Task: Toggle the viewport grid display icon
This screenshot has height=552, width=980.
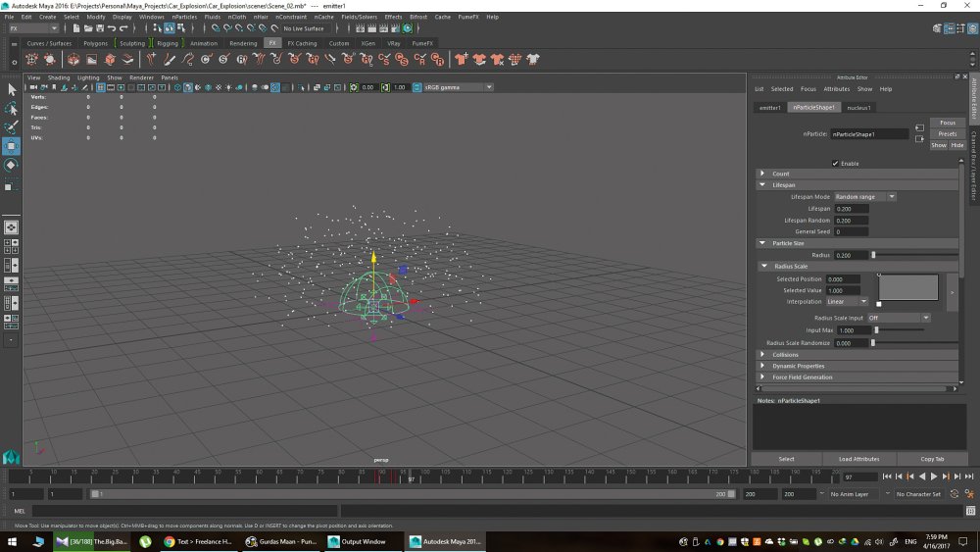Action: [101, 87]
